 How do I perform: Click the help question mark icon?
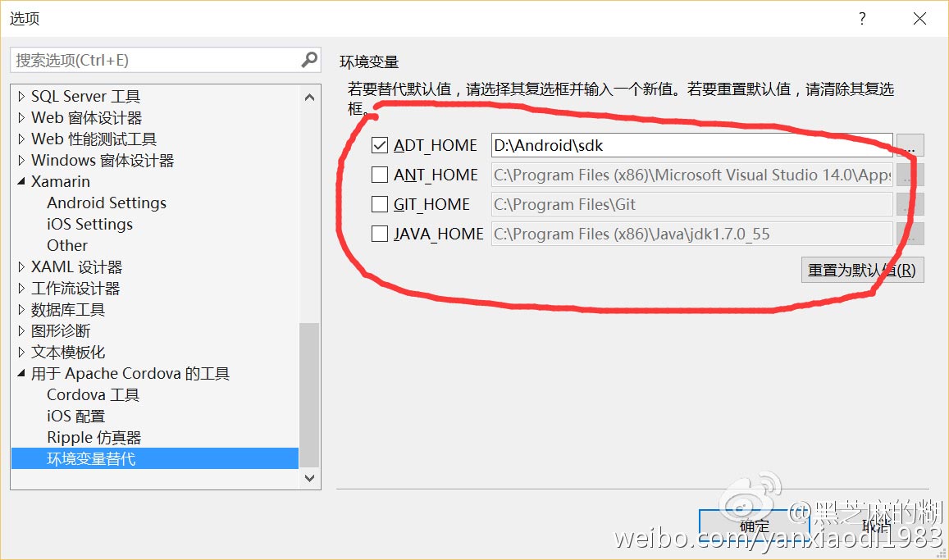click(x=862, y=18)
